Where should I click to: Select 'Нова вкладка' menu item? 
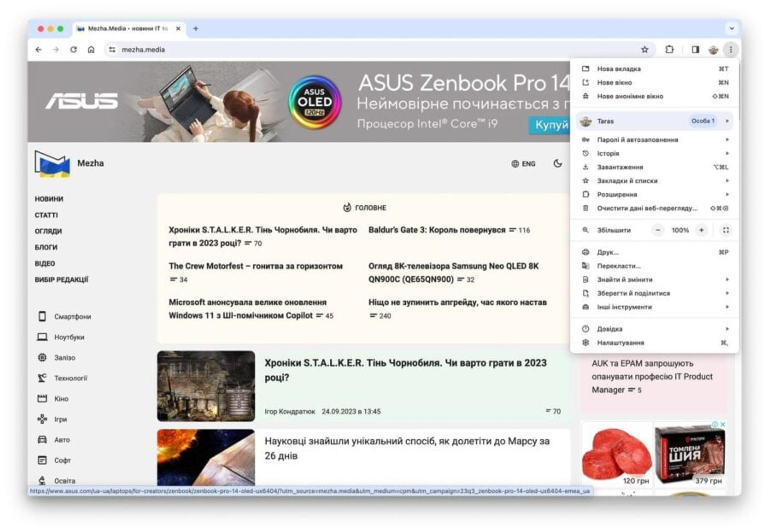[654, 69]
